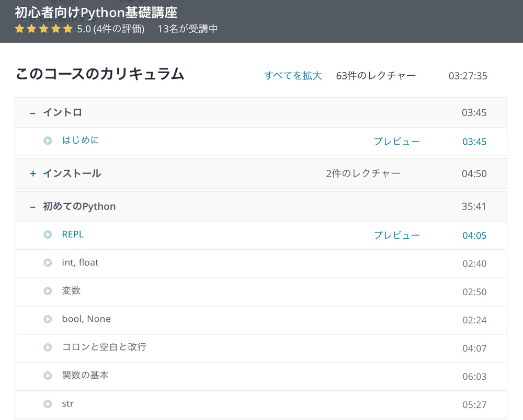Image resolution: width=523 pixels, height=420 pixels.
Task: Click the total duration 03:27:35
Action: 468,76
